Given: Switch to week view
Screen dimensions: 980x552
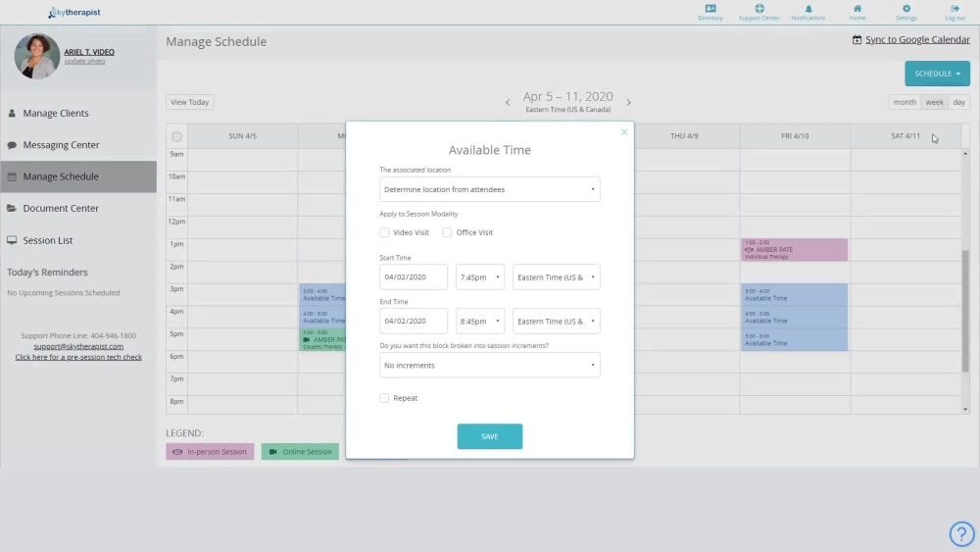Looking at the screenshot, I should tap(934, 102).
